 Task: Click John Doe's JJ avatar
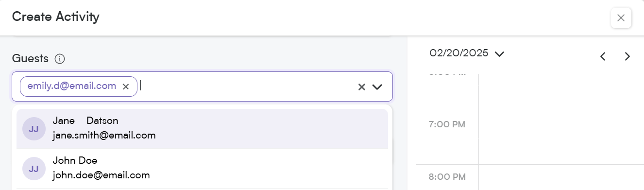pyautogui.click(x=34, y=169)
